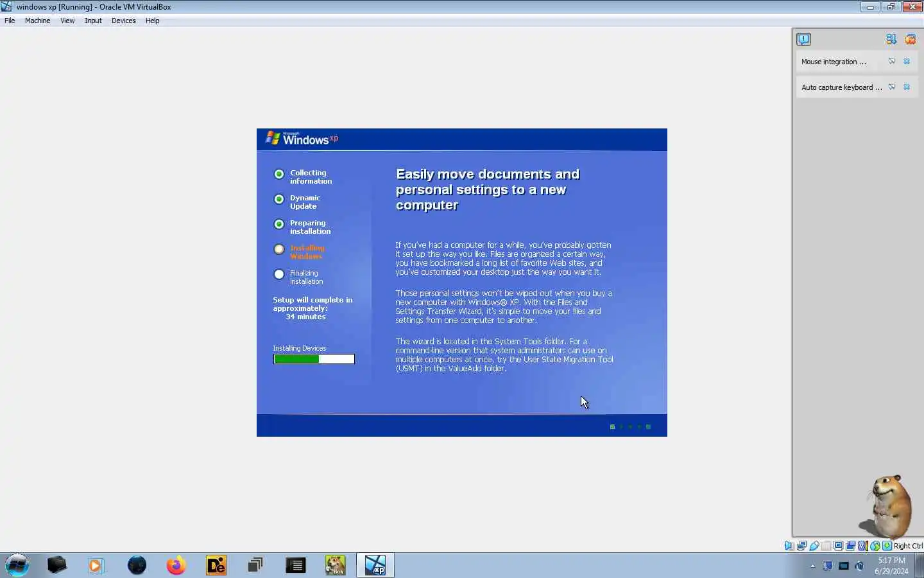Click the Windows XP logo in setup

(x=302, y=138)
